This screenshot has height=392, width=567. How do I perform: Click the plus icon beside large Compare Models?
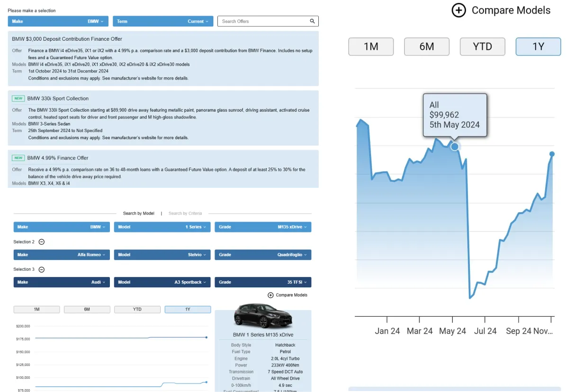459,10
